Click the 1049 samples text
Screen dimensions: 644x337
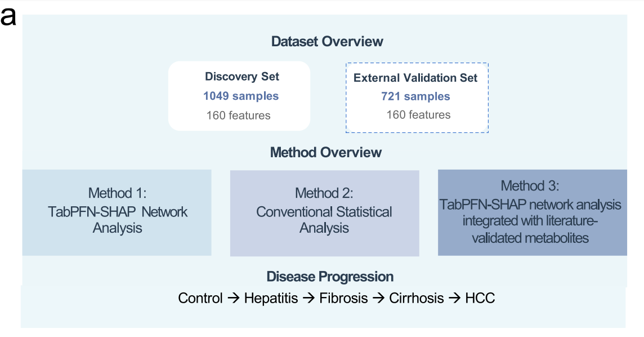coord(241,96)
